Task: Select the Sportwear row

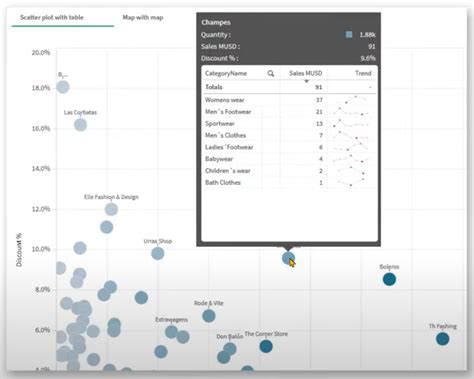Action: click(289, 124)
